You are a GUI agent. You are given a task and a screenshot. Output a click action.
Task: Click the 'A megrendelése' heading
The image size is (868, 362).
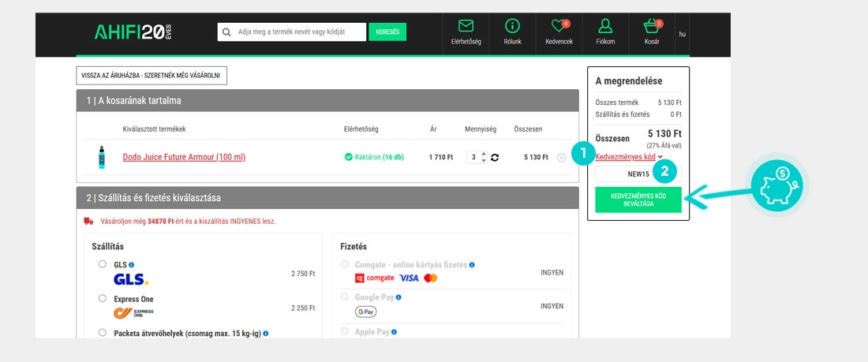coord(629,81)
